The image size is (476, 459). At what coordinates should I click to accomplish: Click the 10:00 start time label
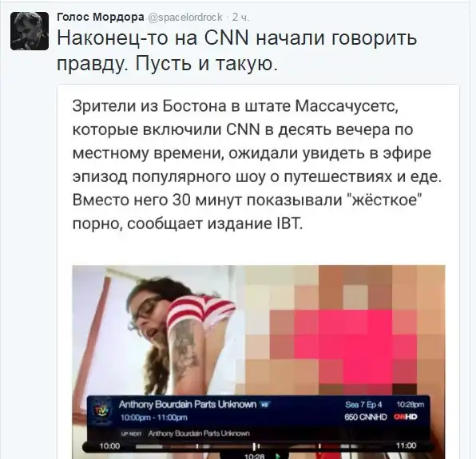(x=109, y=445)
